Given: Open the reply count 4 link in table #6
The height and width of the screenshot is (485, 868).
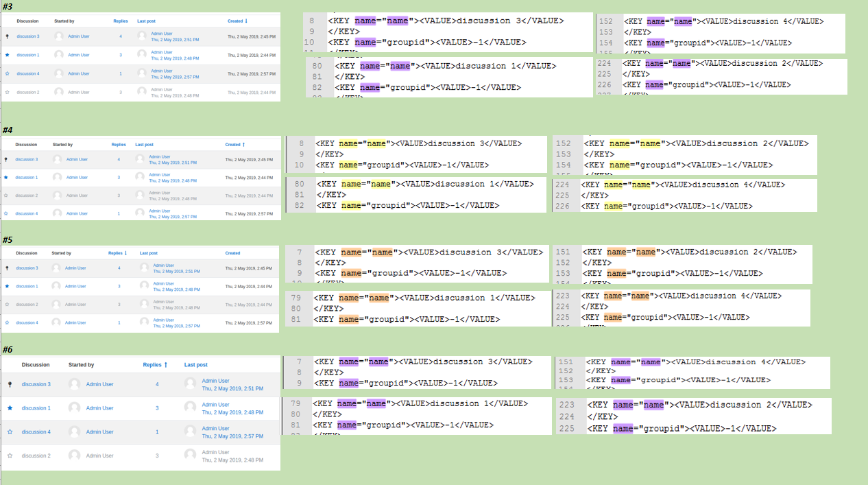Looking at the screenshot, I should point(157,384).
